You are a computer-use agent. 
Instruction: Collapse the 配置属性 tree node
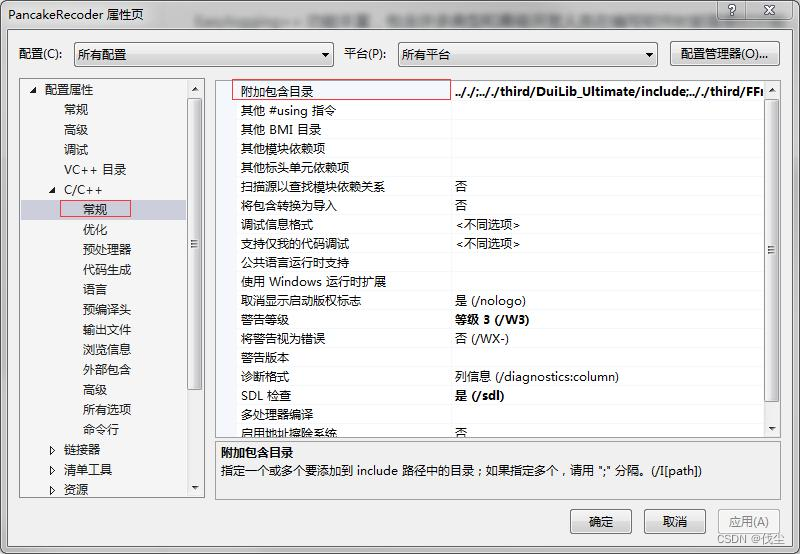click(33, 90)
